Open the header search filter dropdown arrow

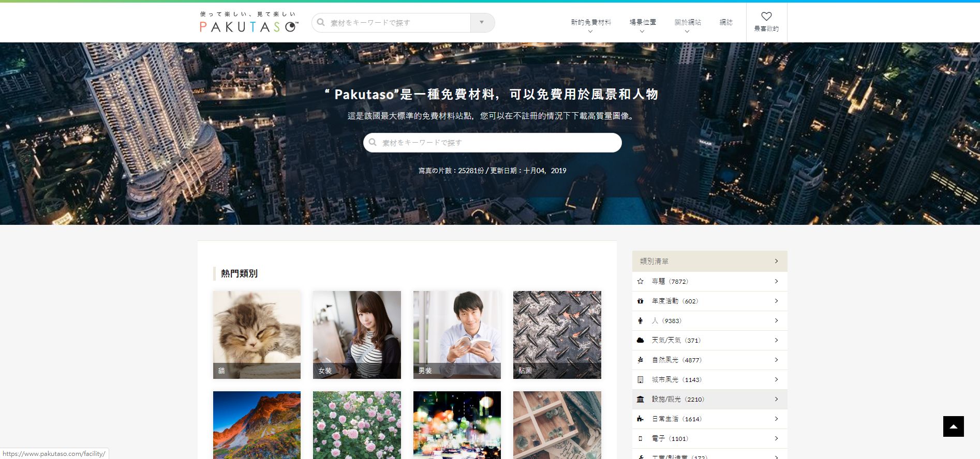pyautogui.click(x=482, y=22)
